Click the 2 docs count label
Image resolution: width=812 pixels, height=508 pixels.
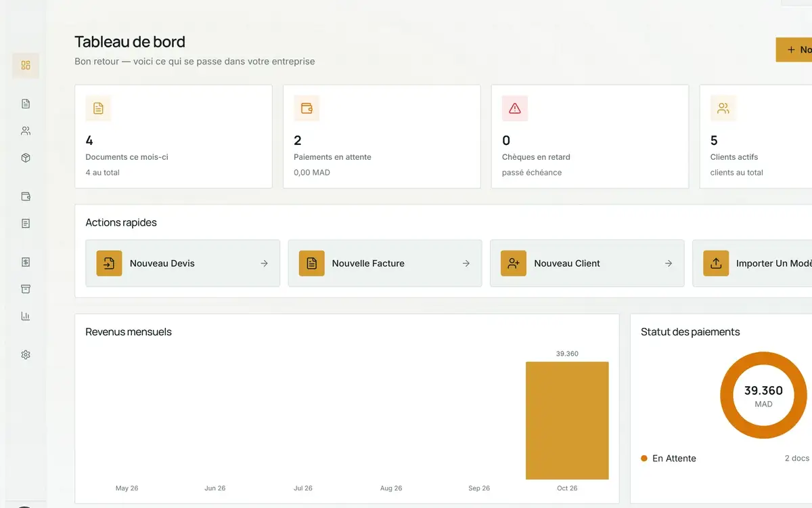coord(797,459)
